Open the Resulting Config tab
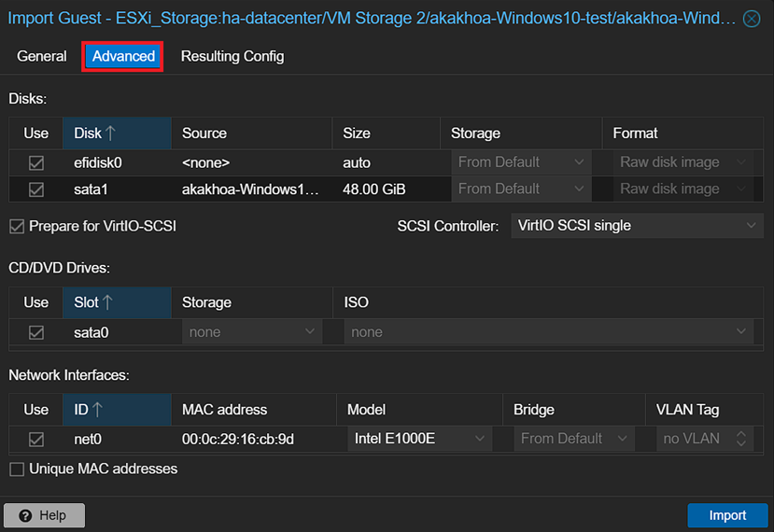774x532 pixels. 232,56
